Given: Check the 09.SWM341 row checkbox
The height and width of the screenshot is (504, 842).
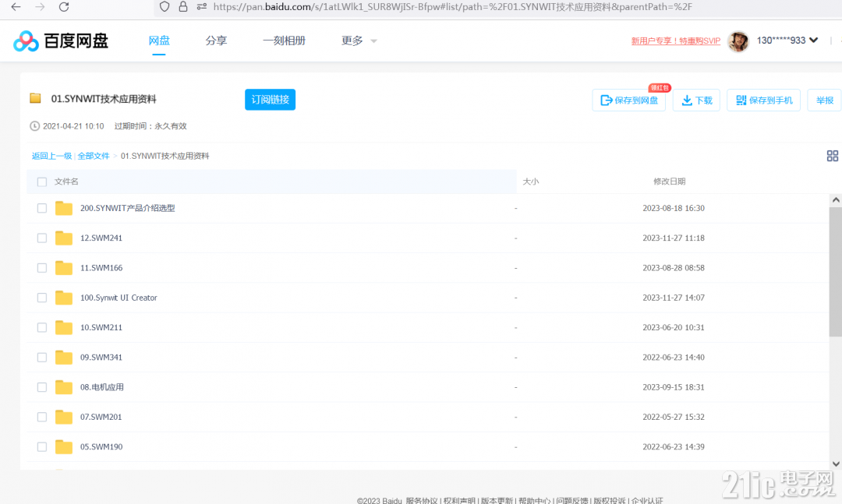Looking at the screenshot, I should tap(42, 358).
